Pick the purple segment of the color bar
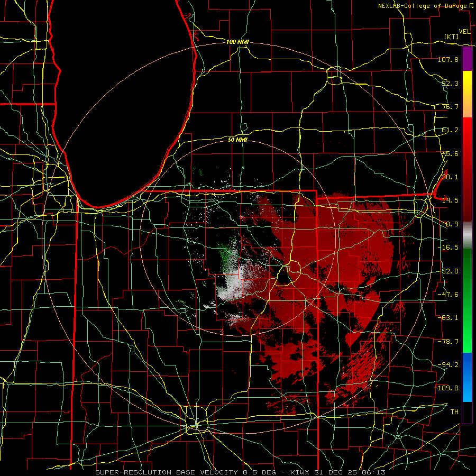This screenshot has height=476, width=476. tap(467, 59)
